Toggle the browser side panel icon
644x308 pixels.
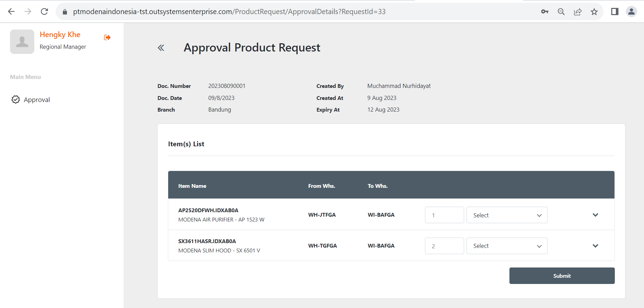(614, 12)
